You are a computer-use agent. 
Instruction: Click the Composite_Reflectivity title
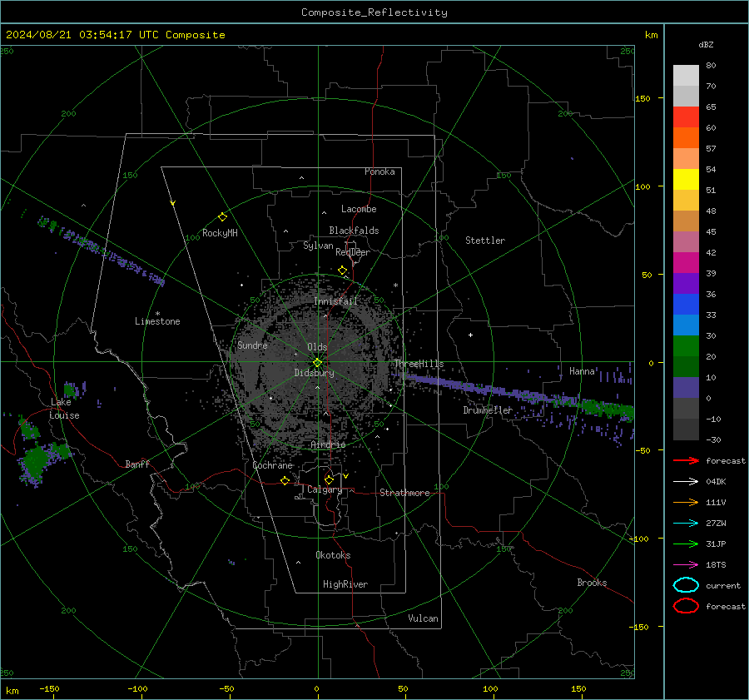click(374, 12)
